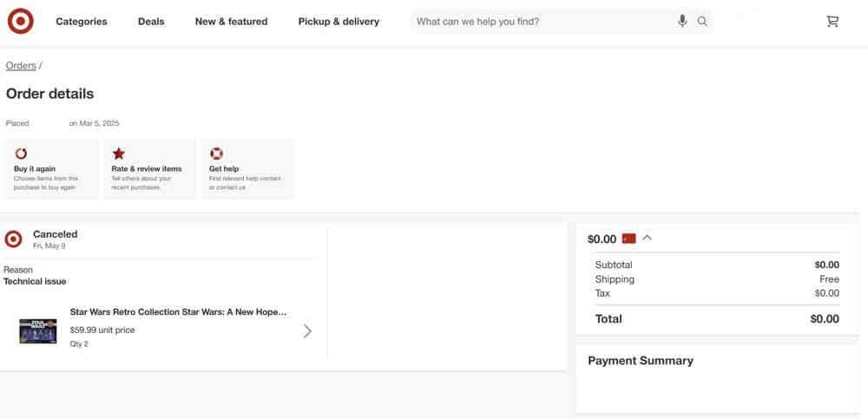Click the microphone voice search icon

(682, 21)
